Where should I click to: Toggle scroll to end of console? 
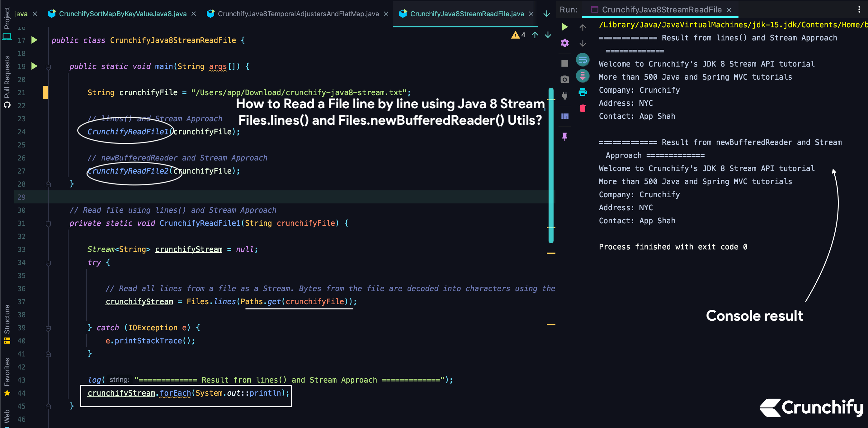pos(583,76)
